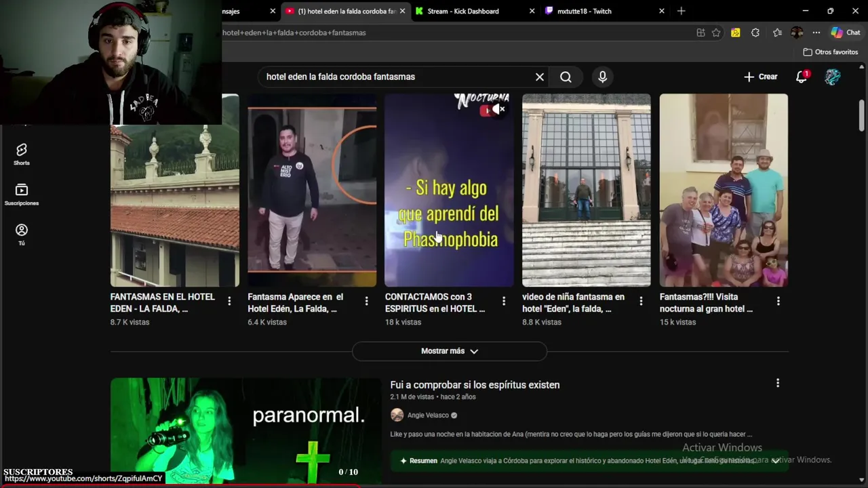Viewport: 868px width, 488px height.
Task: Open the Otros favoritos folder
Action: pyautogui.click(x=831, y=52)
